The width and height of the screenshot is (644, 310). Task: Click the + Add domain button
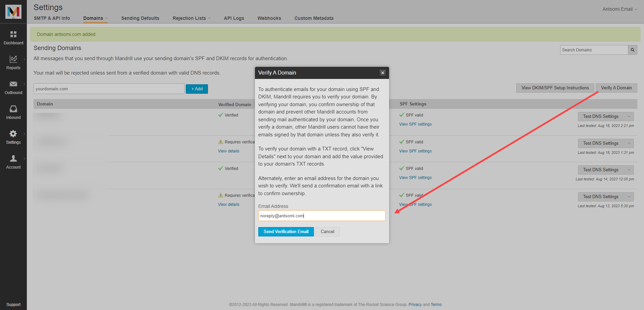coord(197,89)
